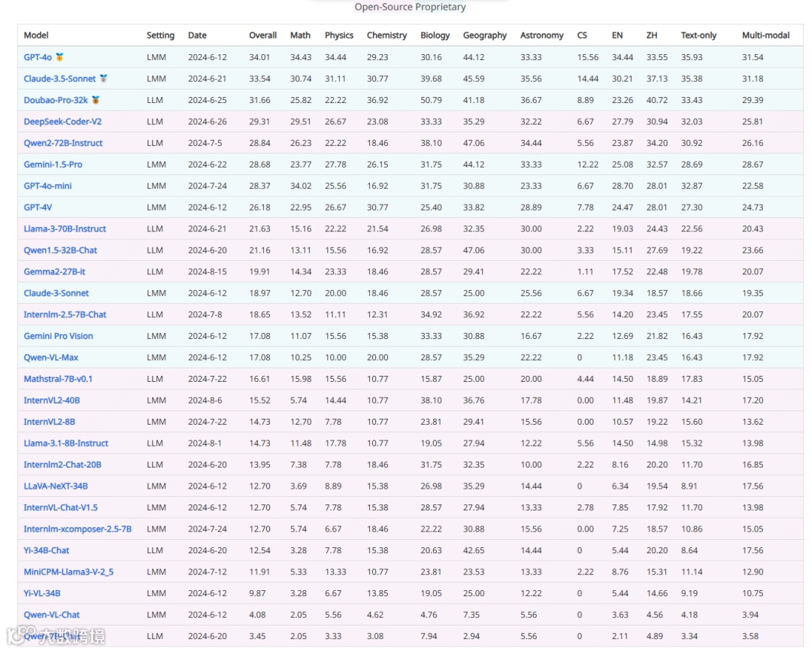This screenshot has height=651, width=812.
Task: Click DeepSeek-Coder-V2's overall score 29.31
Action: point(259,122)
